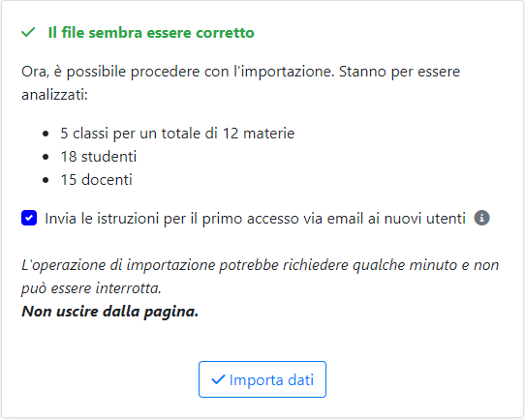Click the bullet before 15 docenti
Viewport: 525px width, 420px height.
[46, 180]
